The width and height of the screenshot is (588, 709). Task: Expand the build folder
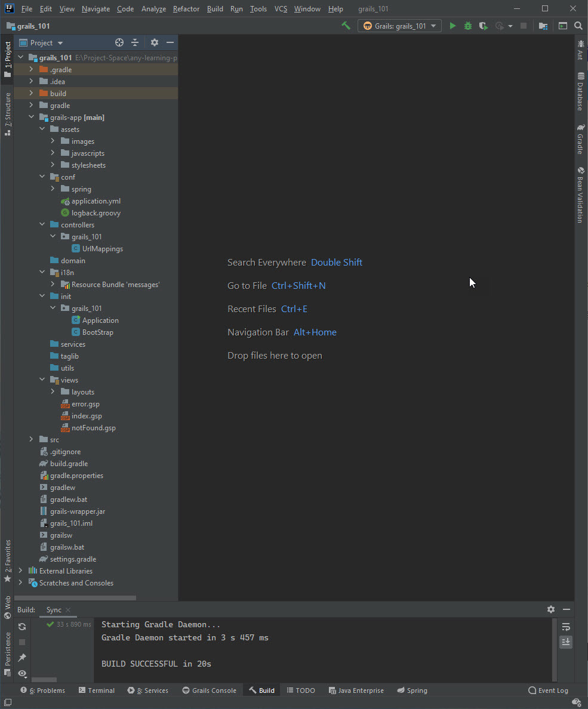(x=31, y=93)
